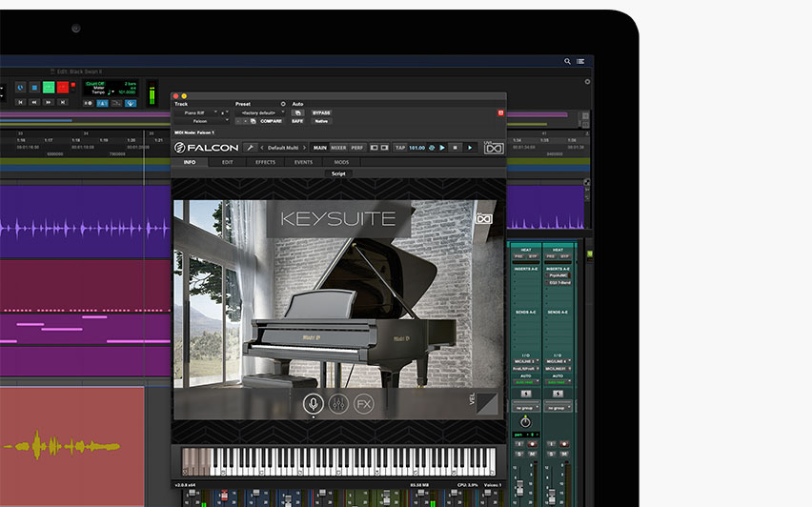The image size is (812, 507).
Task: Click the purple audio waveform clip in timeline
Action: tap(86, 222)
